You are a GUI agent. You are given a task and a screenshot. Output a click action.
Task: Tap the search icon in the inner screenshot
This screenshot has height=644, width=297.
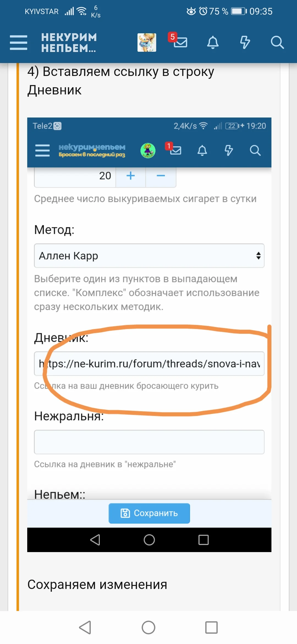coord(255,151)
